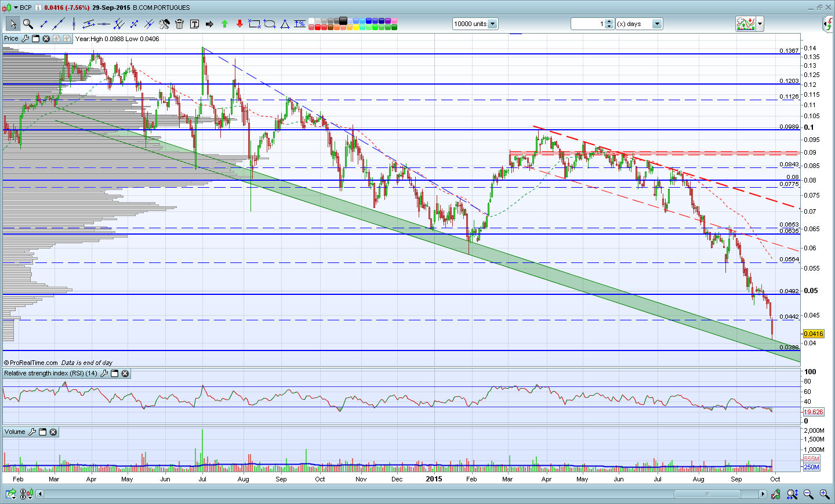Viewport: 835px width, 504px height.
Task: Remove the Price panel
Action: pyautogui.click(x=46, y=39)
